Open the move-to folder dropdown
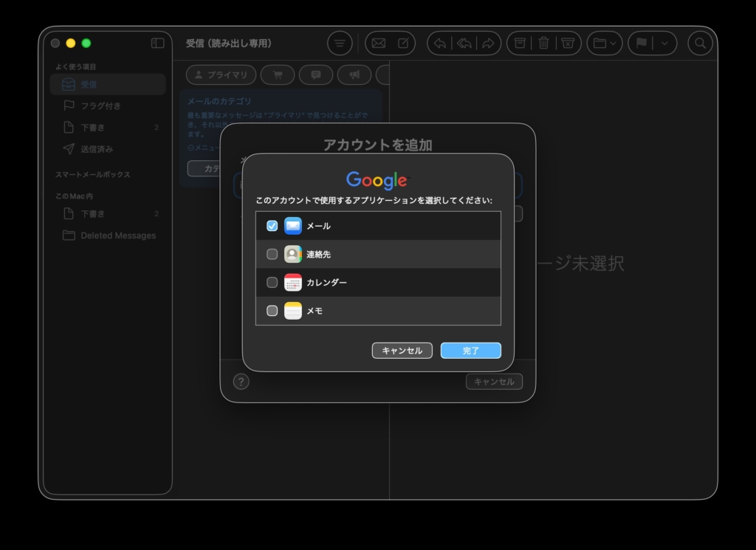The height and width of the screenshot is (550, 756). [605, 44]
